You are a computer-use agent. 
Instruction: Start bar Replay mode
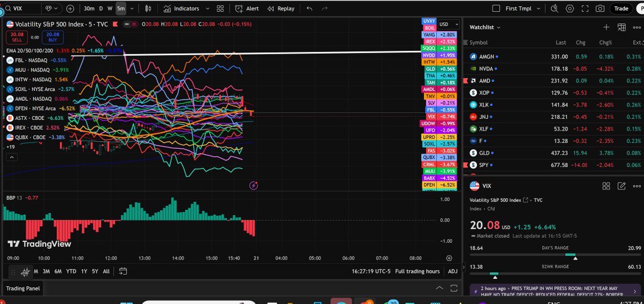pos(281,8)
